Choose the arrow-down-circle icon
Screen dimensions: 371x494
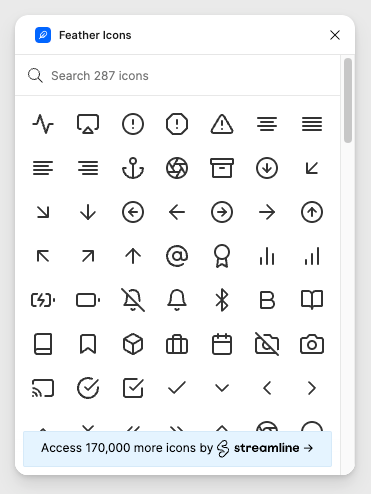(267, 168)
